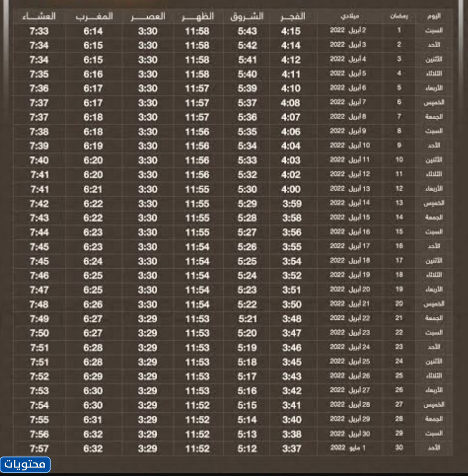The height and width of the screenshot is (476, 468).
Task: Click the العشاء column header
Action: [39, 16]
